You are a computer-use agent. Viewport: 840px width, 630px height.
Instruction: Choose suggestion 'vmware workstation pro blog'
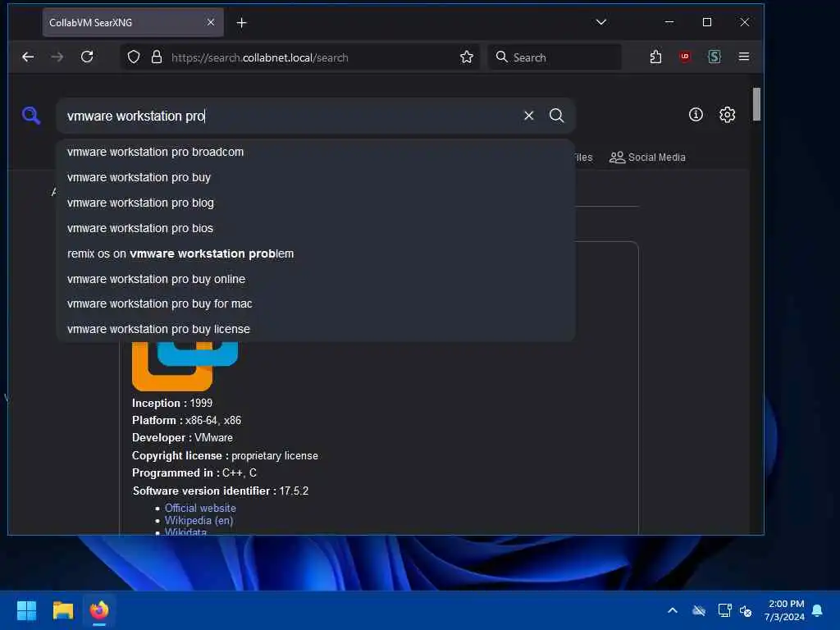(x=316, y=203)
